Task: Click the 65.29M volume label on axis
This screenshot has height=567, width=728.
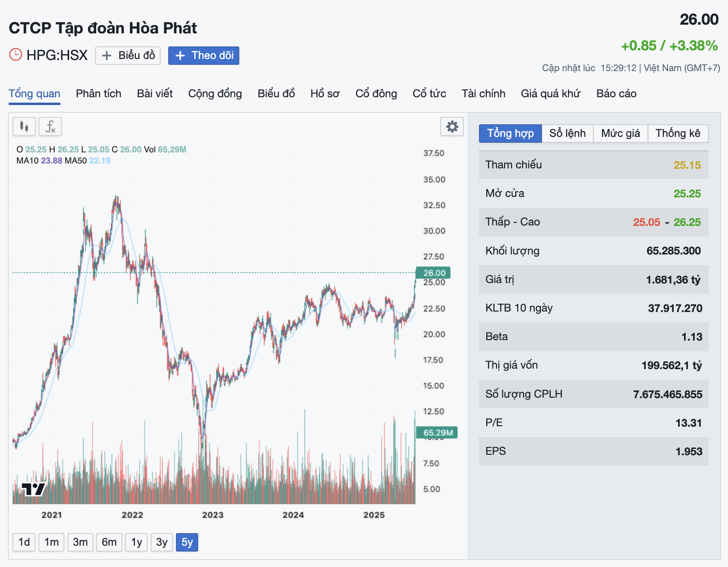Action: coord(437,433)
